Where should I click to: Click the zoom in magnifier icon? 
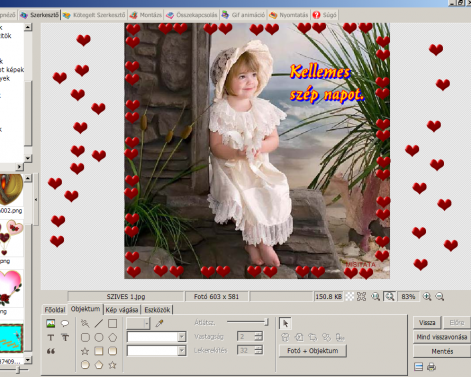click(x=427, y=296)
